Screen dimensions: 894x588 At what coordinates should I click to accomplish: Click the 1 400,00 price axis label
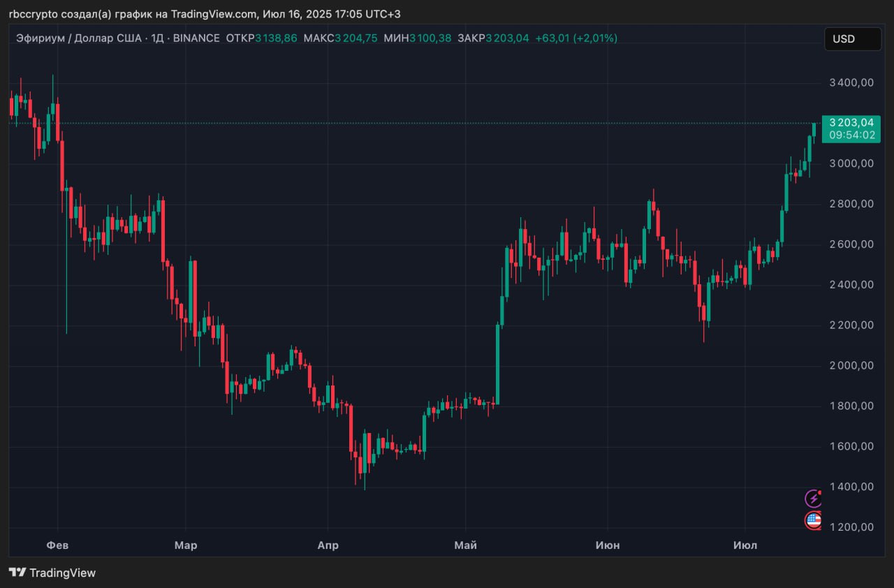pyautogui.click(x=851, y=487)
